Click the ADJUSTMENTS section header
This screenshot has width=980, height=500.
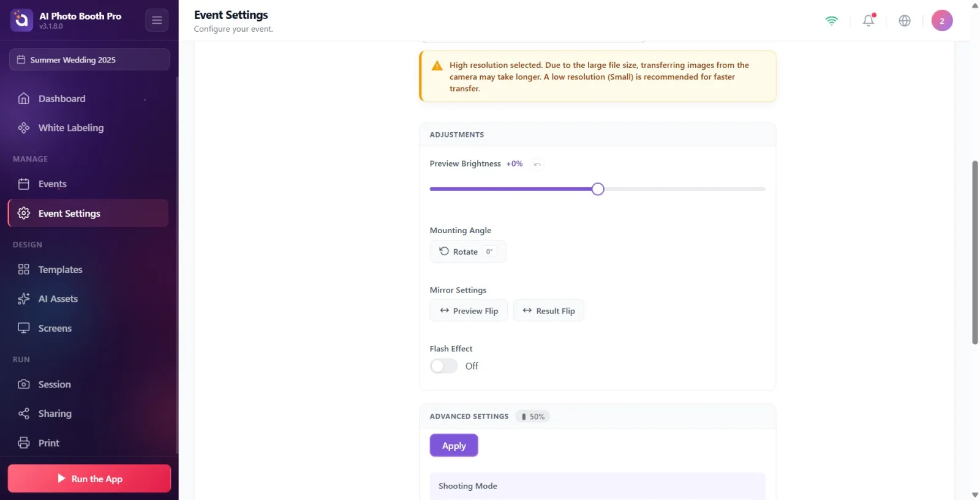(457, 135)
